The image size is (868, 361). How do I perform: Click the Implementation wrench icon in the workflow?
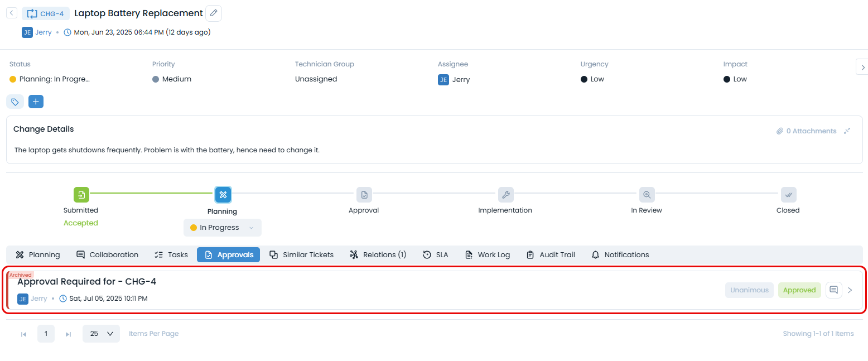(505, 195)
